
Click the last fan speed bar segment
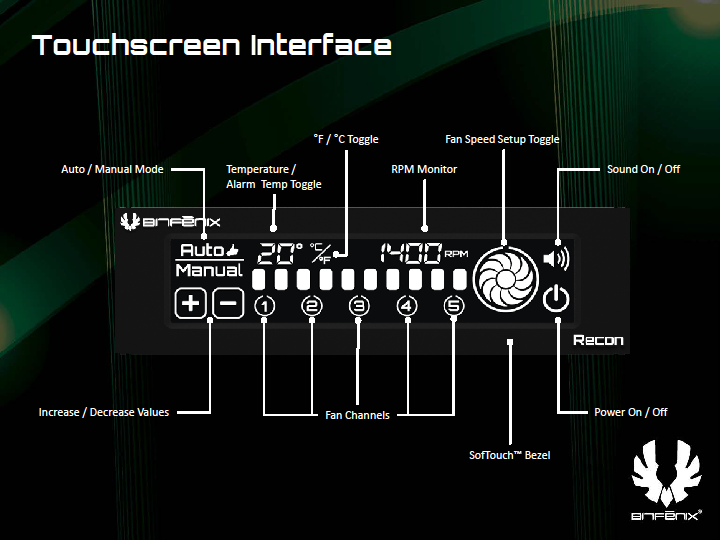(460, 279)
